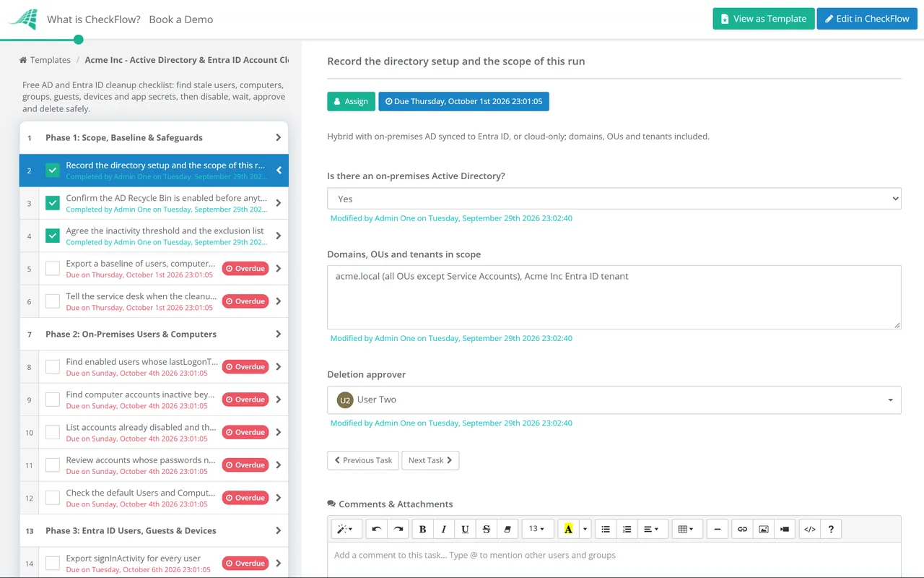Click View as Template button
This screenshot has width=924, height=578.
click(764, 19)
